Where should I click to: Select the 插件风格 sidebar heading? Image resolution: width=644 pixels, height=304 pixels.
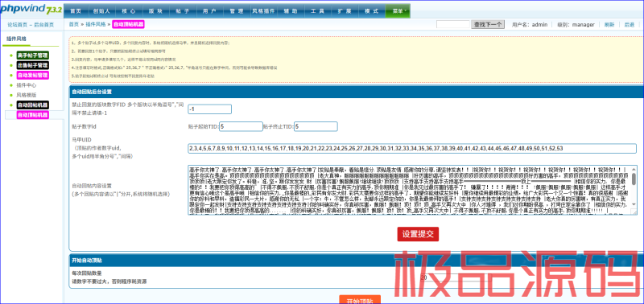(x=16, y=39)
